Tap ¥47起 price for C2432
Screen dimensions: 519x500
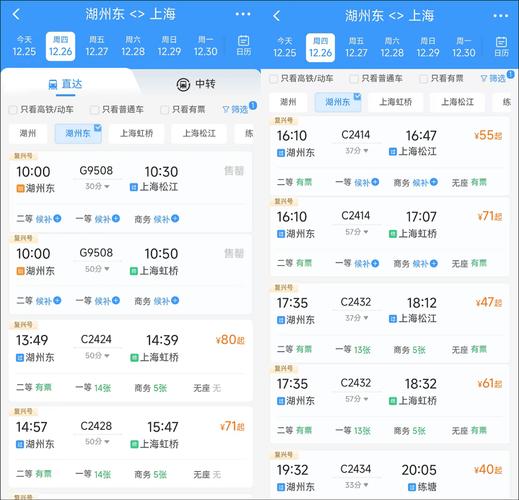[x=489, y=302]
